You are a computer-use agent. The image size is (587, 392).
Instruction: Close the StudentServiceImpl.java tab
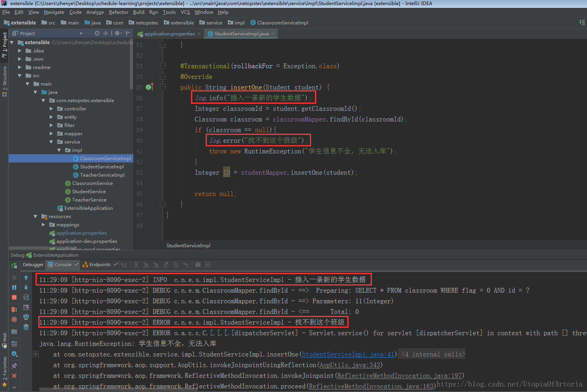click(x=273, y=34)
